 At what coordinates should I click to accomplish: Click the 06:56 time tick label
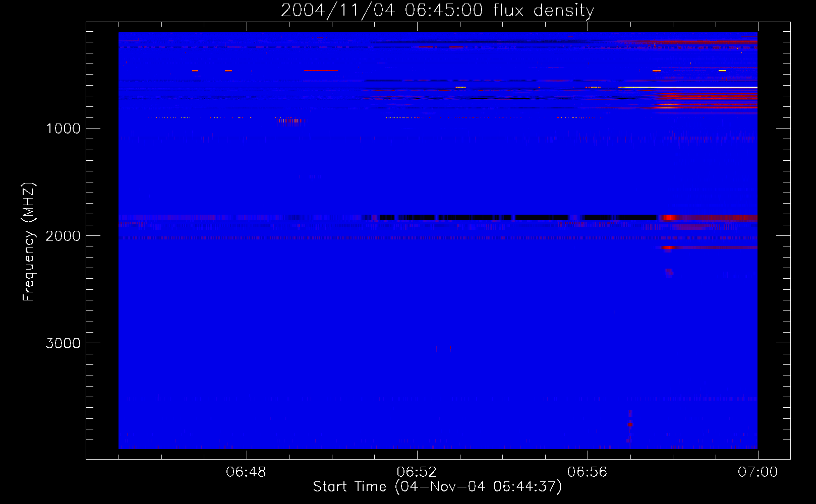587,472
